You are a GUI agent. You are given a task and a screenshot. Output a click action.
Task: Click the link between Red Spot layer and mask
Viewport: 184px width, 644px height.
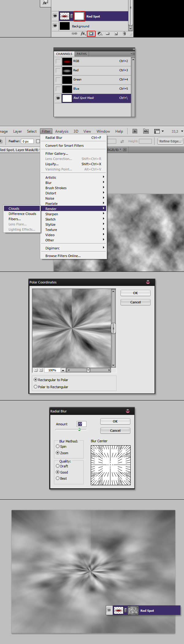pyautogui.click(x=72, y=16)
